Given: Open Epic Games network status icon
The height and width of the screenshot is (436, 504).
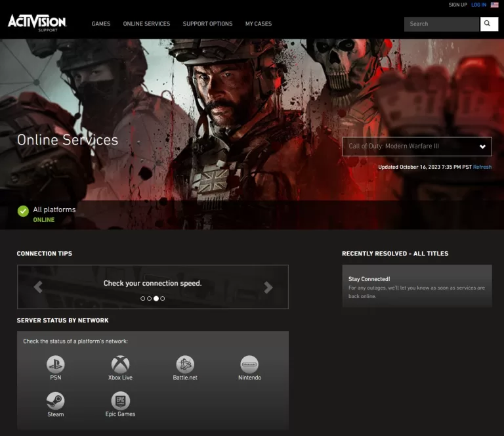Looking at the screenshot, I should point(120,401).
